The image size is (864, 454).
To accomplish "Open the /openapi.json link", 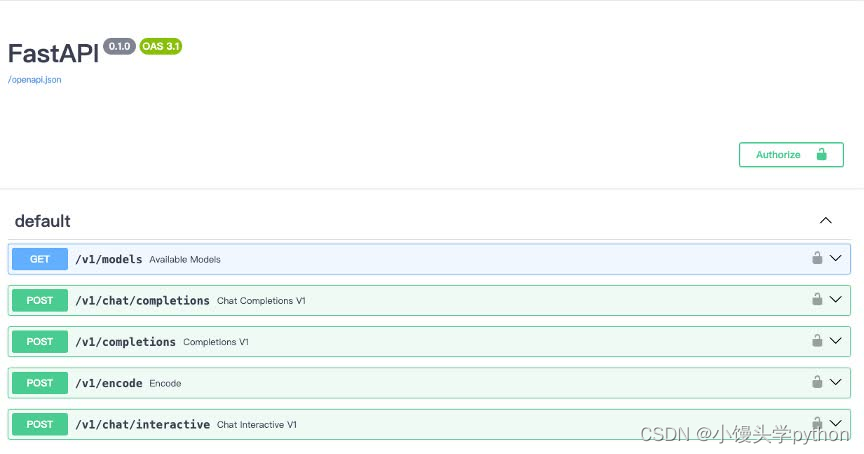I will [35, 80].
